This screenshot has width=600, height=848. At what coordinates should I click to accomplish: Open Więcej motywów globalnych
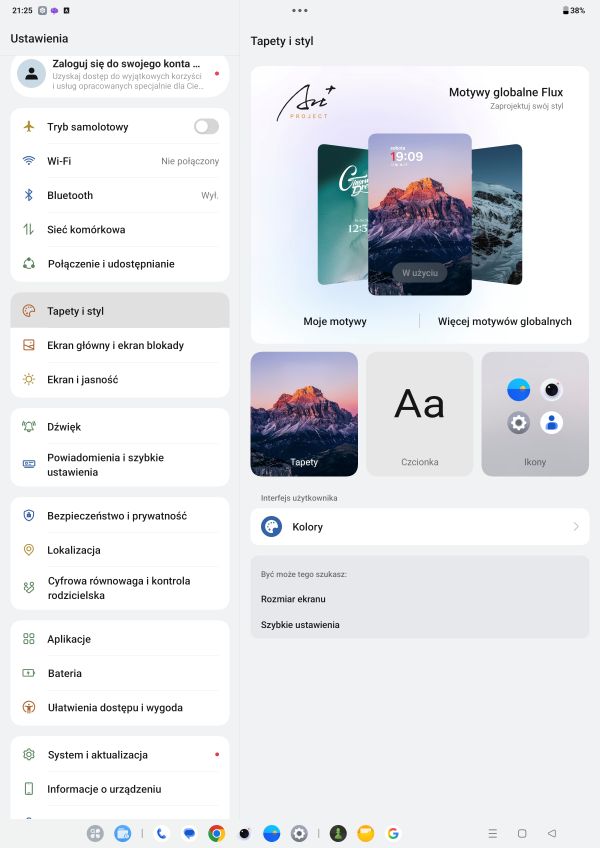(504, 322)
